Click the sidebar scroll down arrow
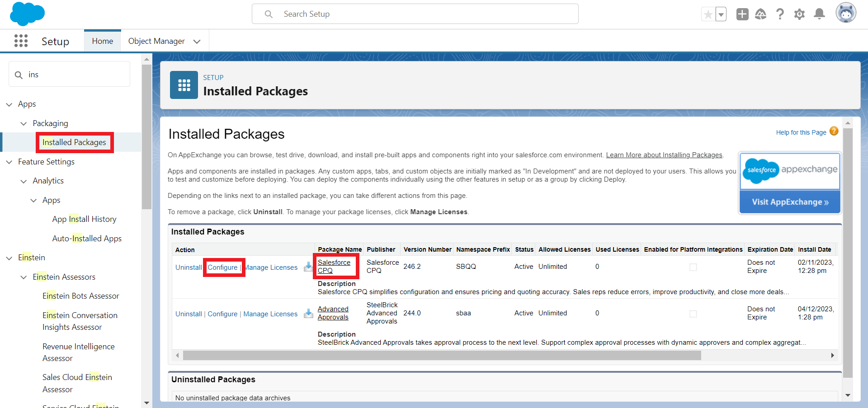The height and width of the screenshot is (408, 868). pyautogui.click(x=146, y=403)
